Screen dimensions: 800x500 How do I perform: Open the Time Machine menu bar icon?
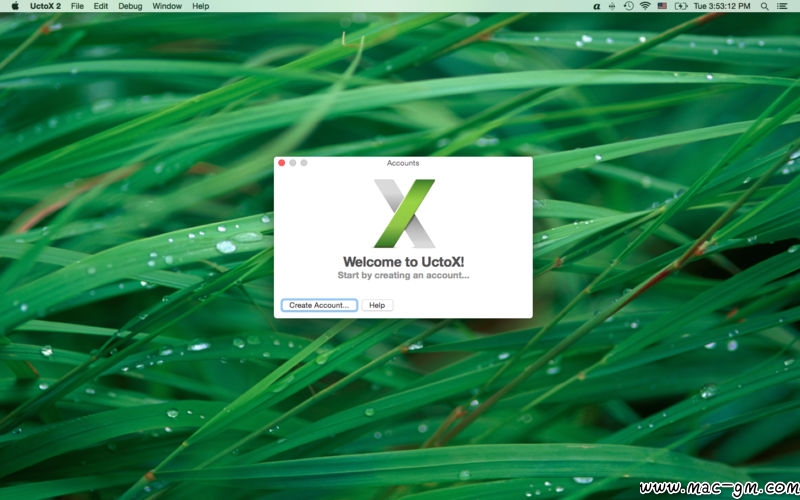[x=629, y=6]
